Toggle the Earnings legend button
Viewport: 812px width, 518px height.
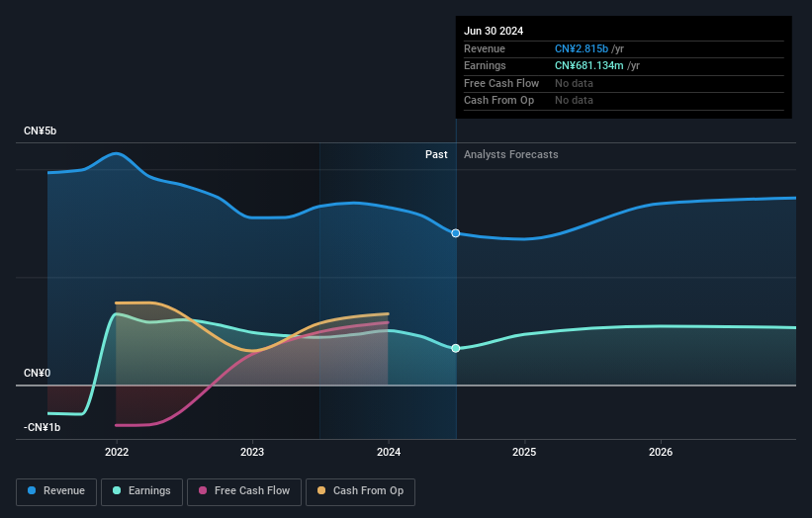(141, 491)
